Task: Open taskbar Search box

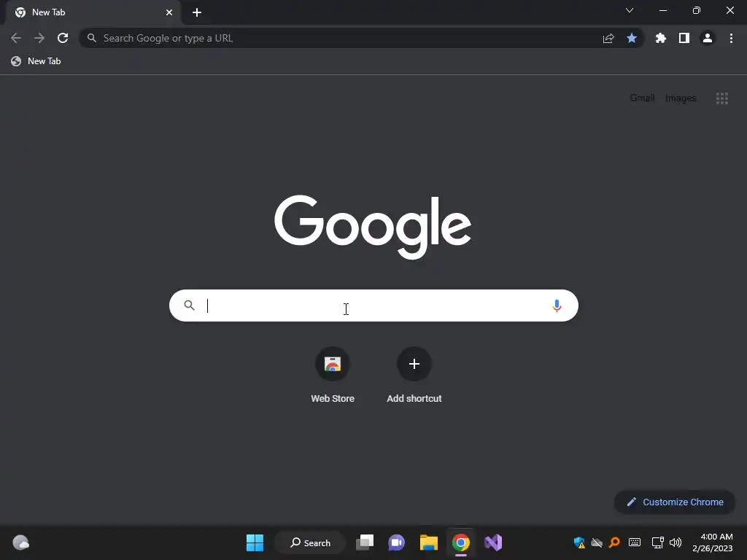Action: (x=311, y=542)
